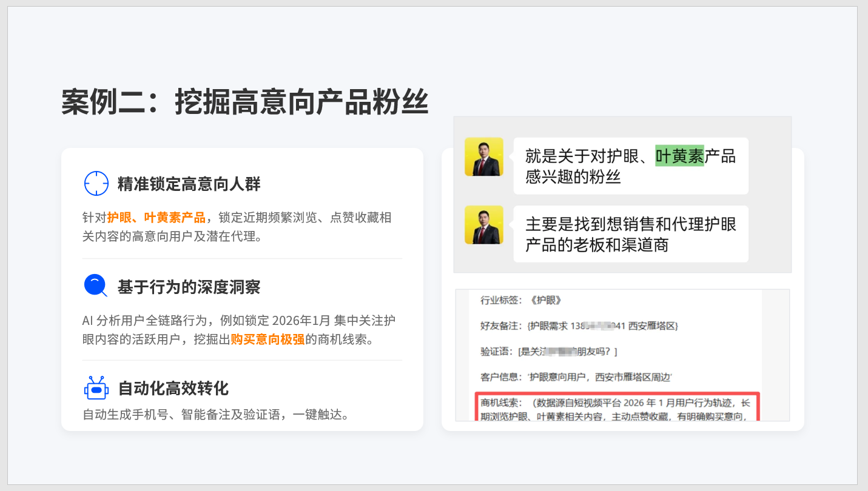Select the avatar beside the 老板和渠道商 chat message
868x491 pixels.
click(x=483, y=225)
